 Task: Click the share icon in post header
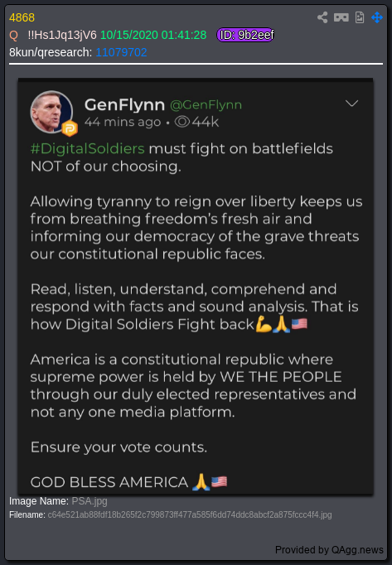coord(322,17)
